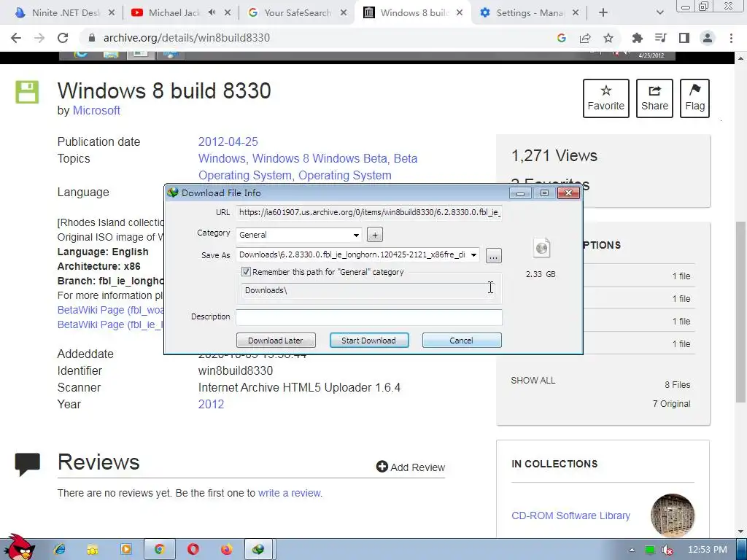Open the Microsoft author link

click(96, 111)
